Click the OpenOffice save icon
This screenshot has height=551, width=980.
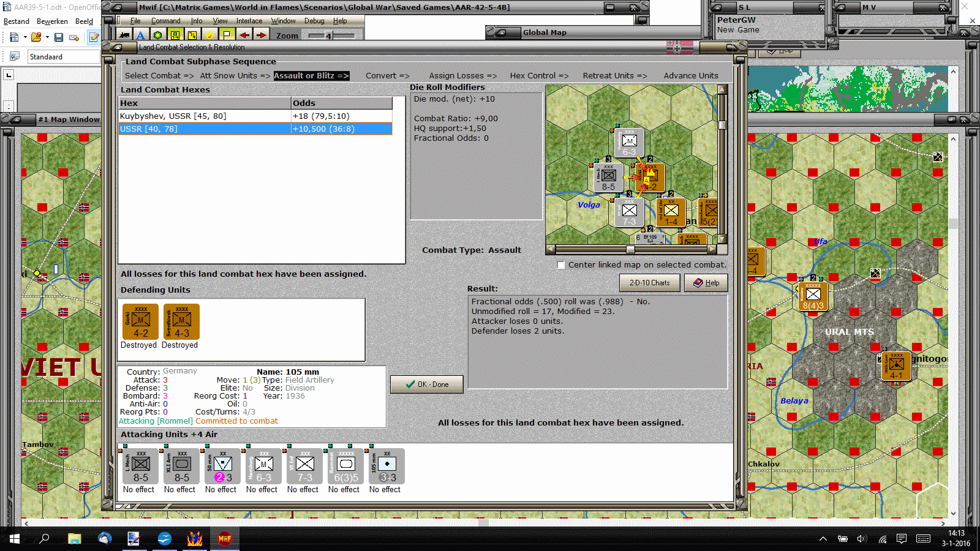59,37
